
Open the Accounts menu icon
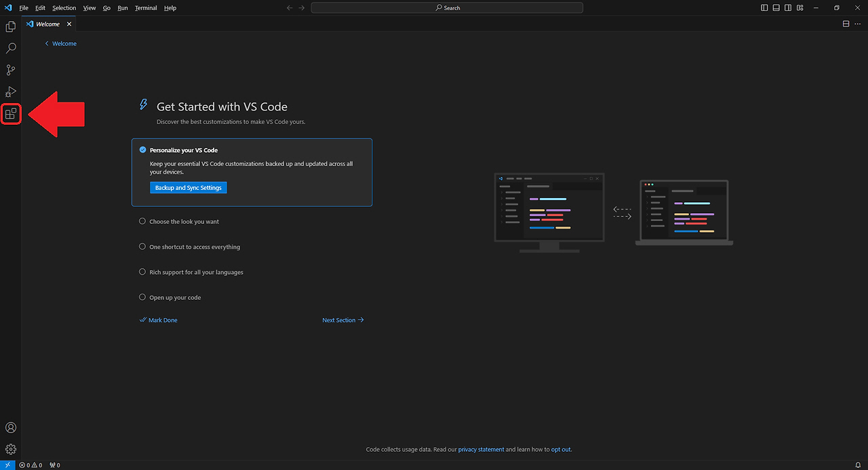(x=11, y=428)
